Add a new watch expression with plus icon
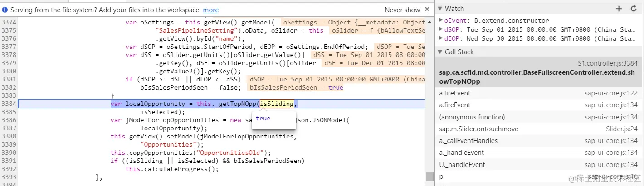Image resolution: width=644 pixels, height=186 pixels. (x=619, y=9)
